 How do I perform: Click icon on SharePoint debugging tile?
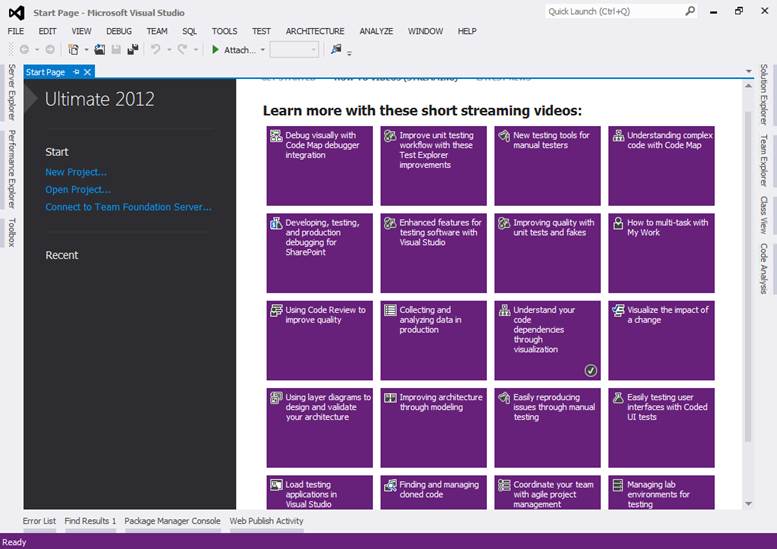pos(276,223)
